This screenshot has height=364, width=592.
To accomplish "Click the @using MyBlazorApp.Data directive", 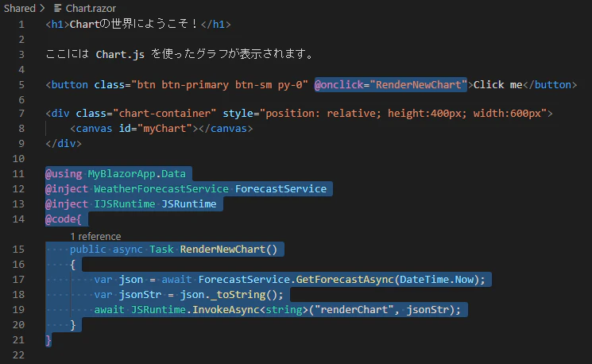I will pyautogui.click(x=115, y=174).
